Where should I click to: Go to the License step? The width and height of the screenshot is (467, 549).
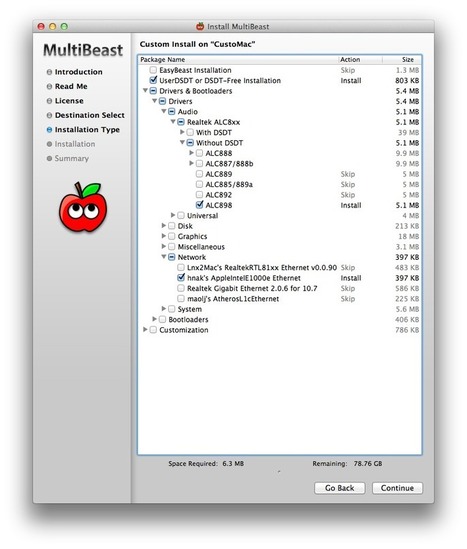click(69, 101)
